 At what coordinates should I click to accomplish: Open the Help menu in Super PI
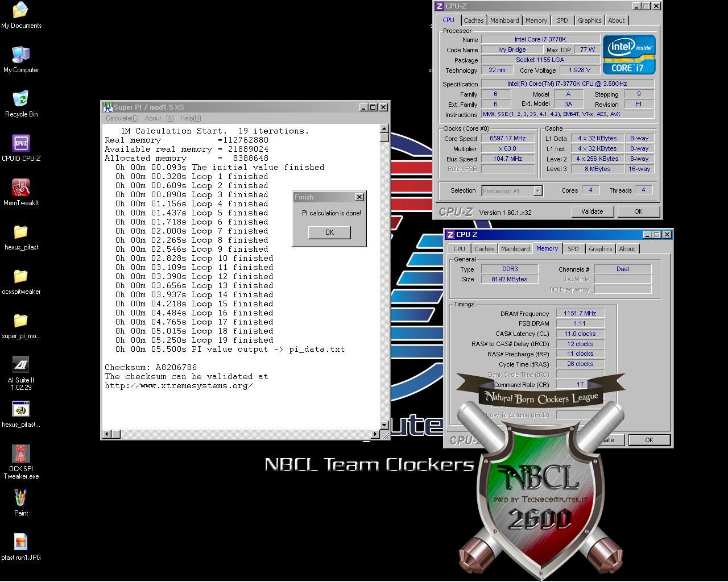click(x=191, y=118)
